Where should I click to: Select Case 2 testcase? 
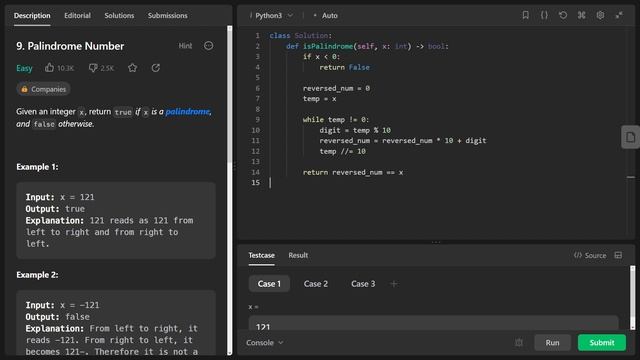pyautogui.click(x=316, y=284)
